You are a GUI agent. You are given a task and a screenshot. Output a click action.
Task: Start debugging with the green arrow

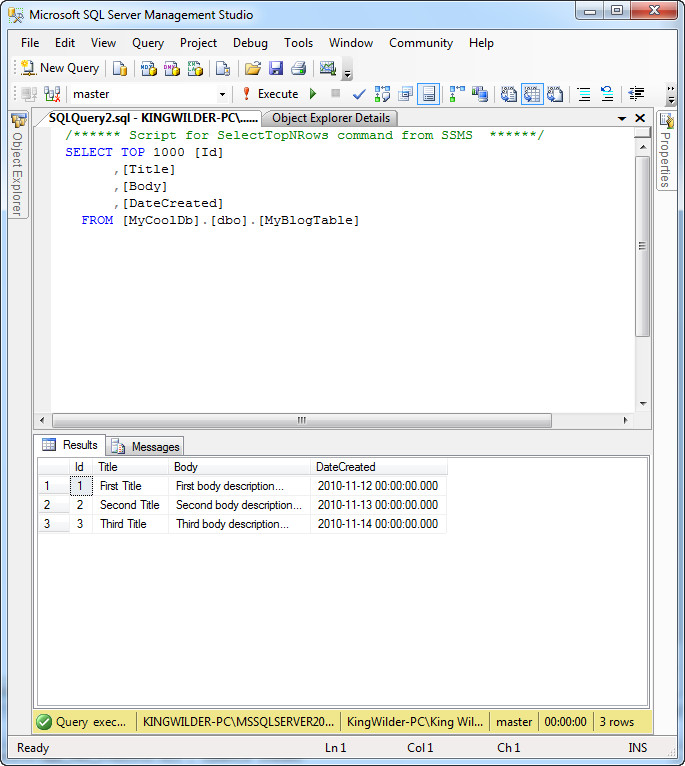313,93
